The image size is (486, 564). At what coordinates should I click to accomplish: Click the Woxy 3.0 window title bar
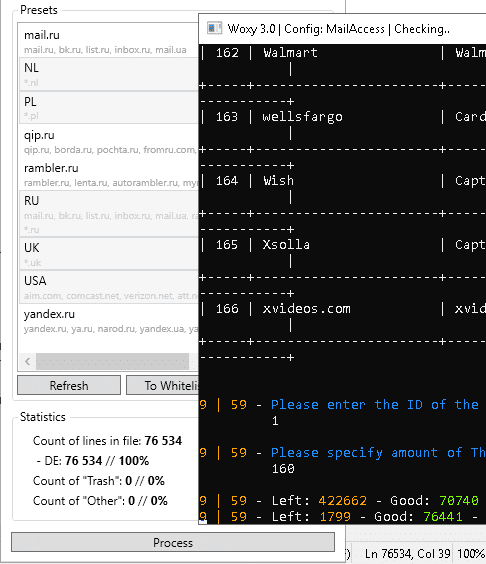click(x=342, y=29)
